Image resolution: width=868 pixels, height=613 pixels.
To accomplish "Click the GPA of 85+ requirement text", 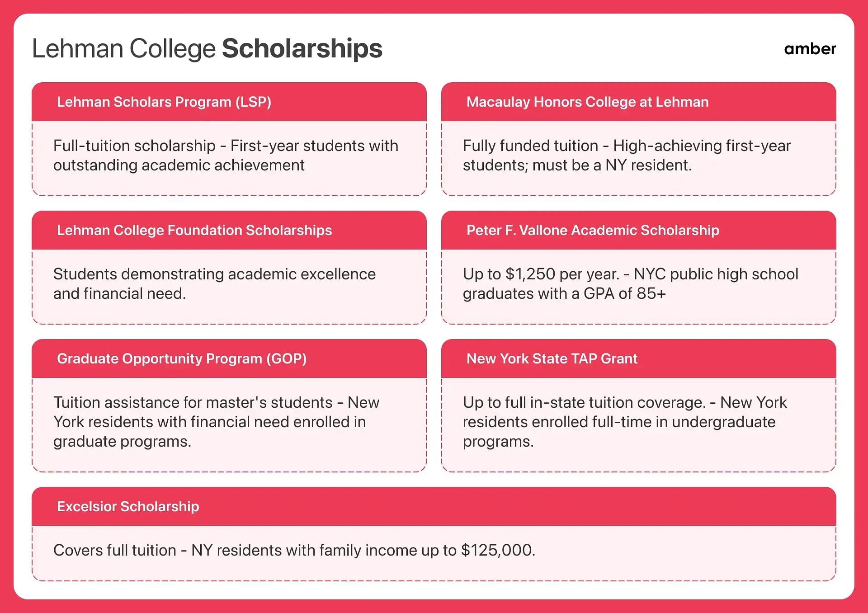I will click(x=625, y=294).
